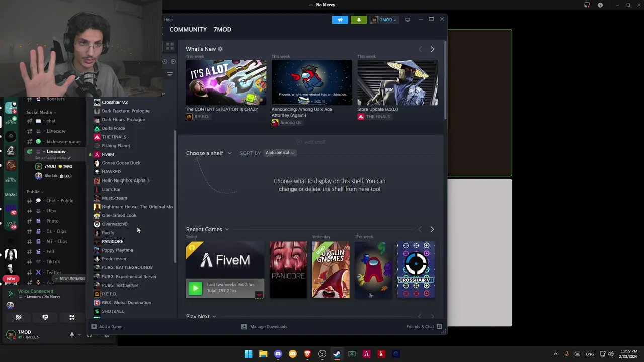This screenshot has height=362, width=644.
Task: Select Goose Goose Duck in library list
Action: (121, 163)
